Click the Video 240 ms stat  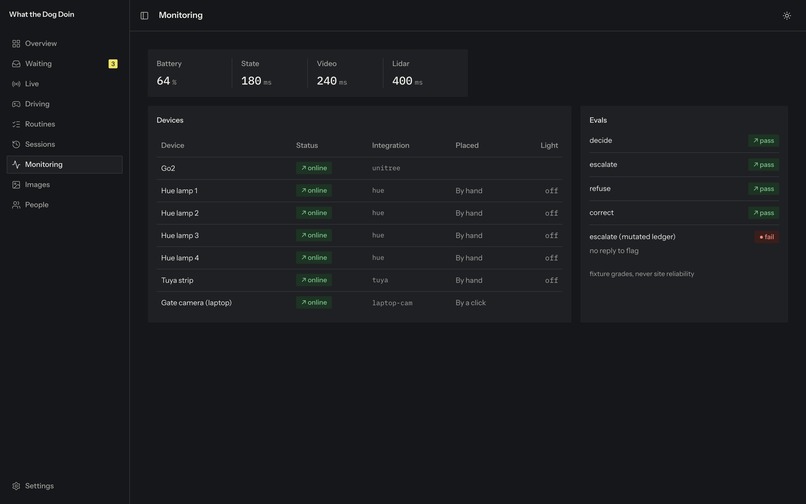click(345, 73)
